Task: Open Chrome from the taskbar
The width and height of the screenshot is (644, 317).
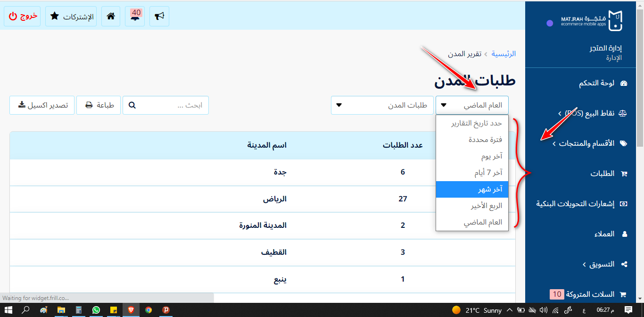Action: pyautogui.click(x=149, y=310)
